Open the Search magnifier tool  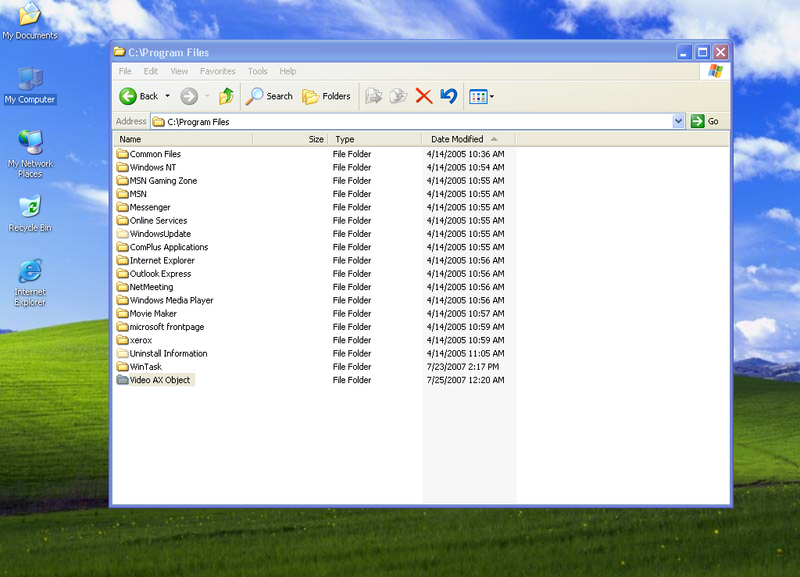[269, 96]
